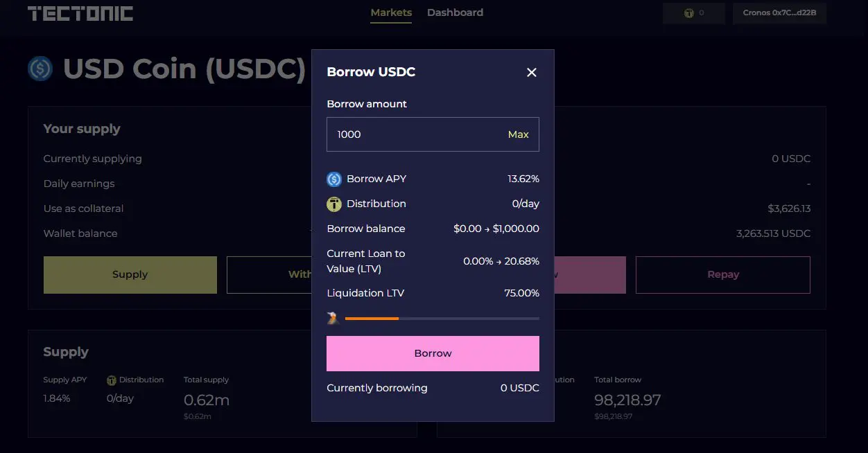
Task: Click the USDC coin icon beside Borrow APY
Action: [x=334, y=179]
